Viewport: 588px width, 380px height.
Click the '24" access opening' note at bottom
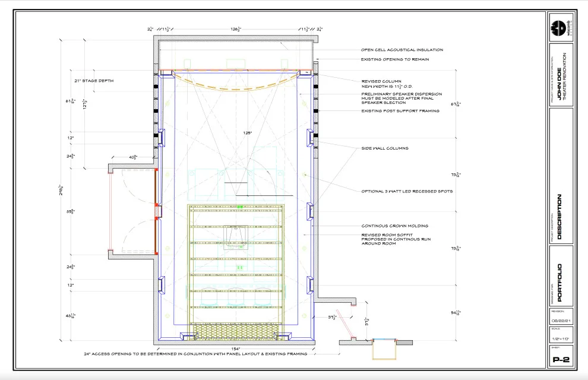(x=195, y=354)
